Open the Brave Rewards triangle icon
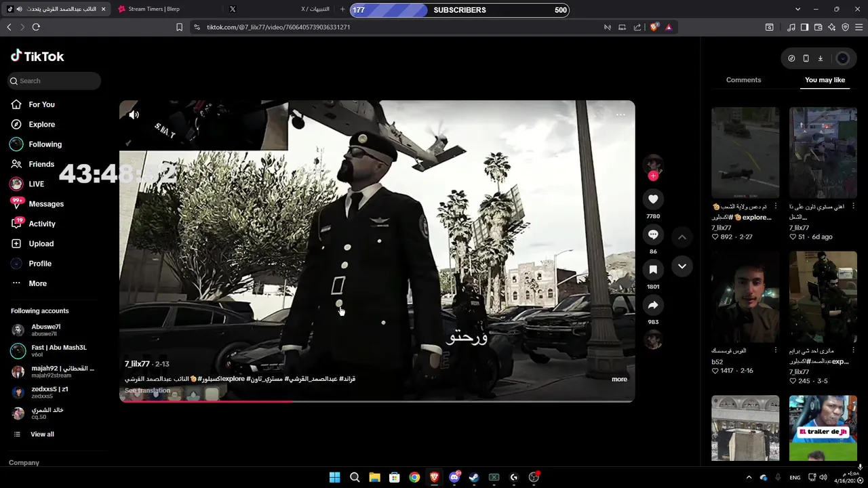This screenshot has height=488, width=868. coord(669,27)
